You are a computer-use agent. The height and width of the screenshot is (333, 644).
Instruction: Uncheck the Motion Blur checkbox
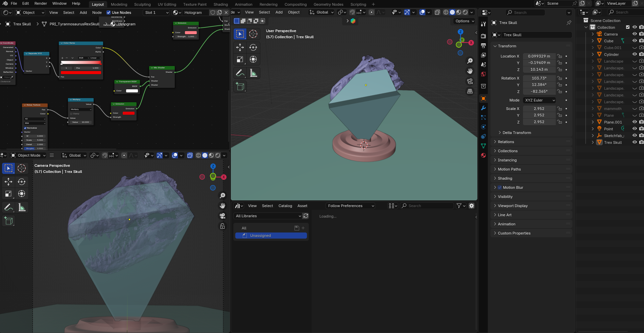(x=500, y=187)
